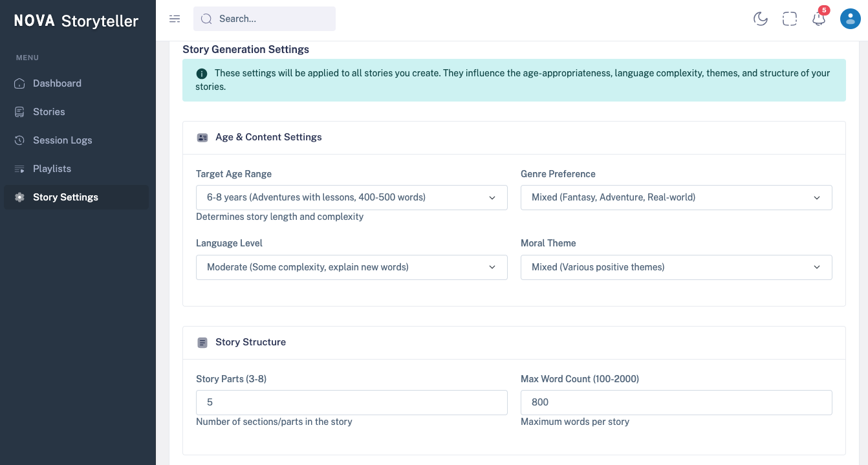Image resolution: width=868 pixels, height=465 pixels.
Task: Open the Target Age Range dropdown
Action: (x=351, y=197)
